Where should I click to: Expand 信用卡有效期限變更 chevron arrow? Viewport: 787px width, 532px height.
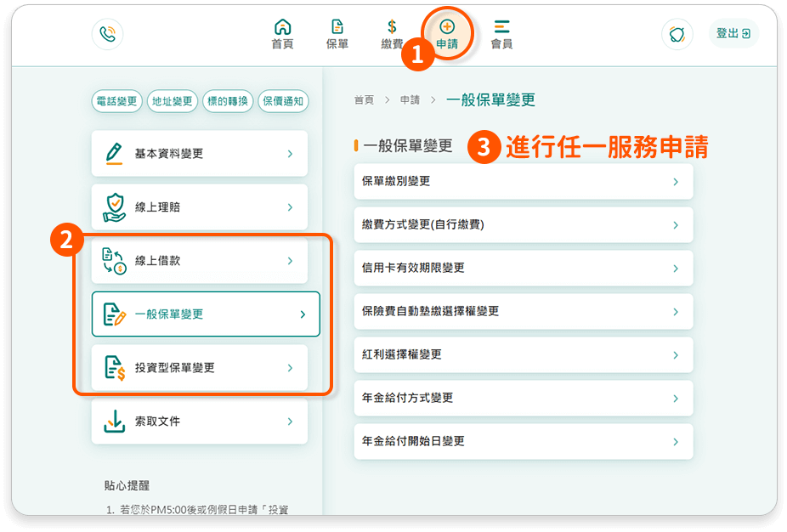tap(676, 269)
